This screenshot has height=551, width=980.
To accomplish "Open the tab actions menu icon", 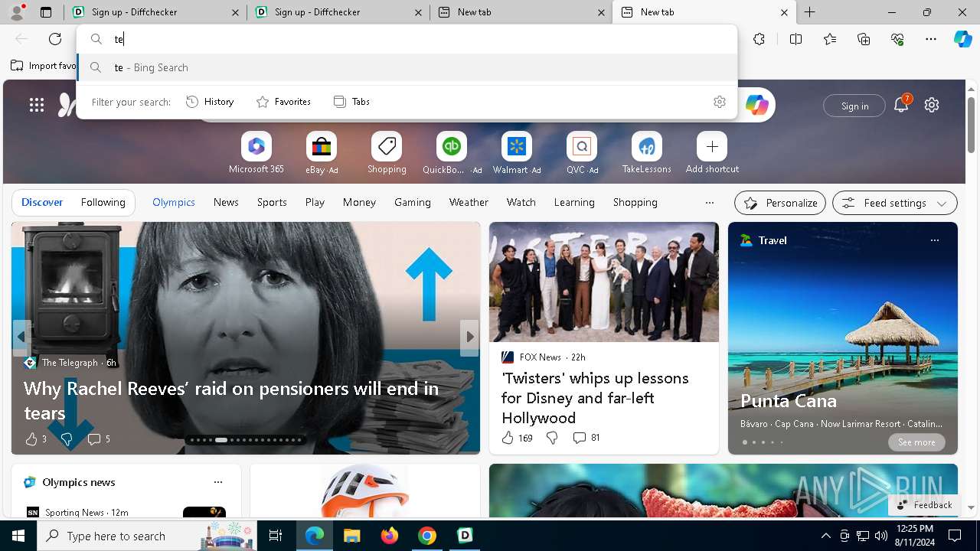I will [46, 12].
